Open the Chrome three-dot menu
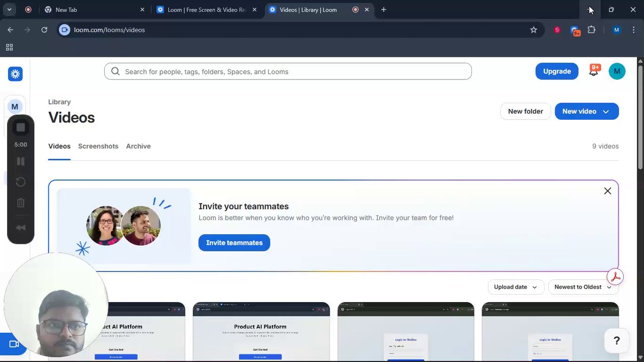 [632, 30]
